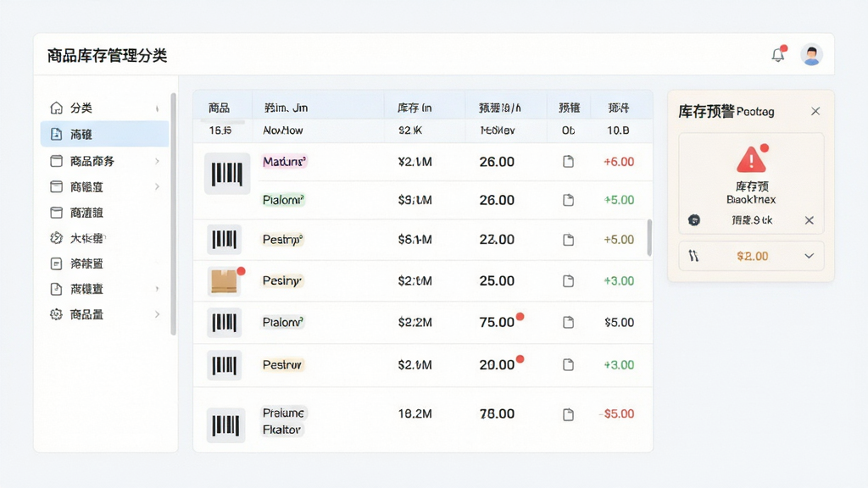Click the "78.00" value

497,413
